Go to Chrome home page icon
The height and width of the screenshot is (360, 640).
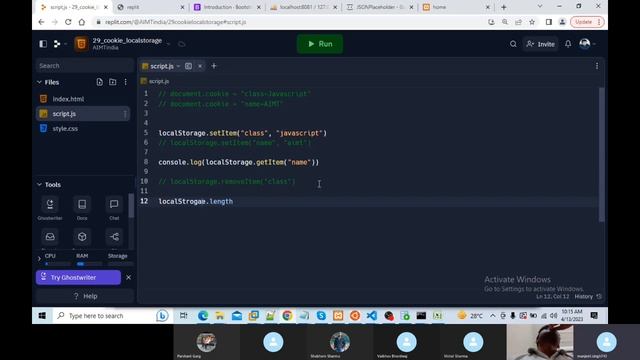(x=82, y=22)
